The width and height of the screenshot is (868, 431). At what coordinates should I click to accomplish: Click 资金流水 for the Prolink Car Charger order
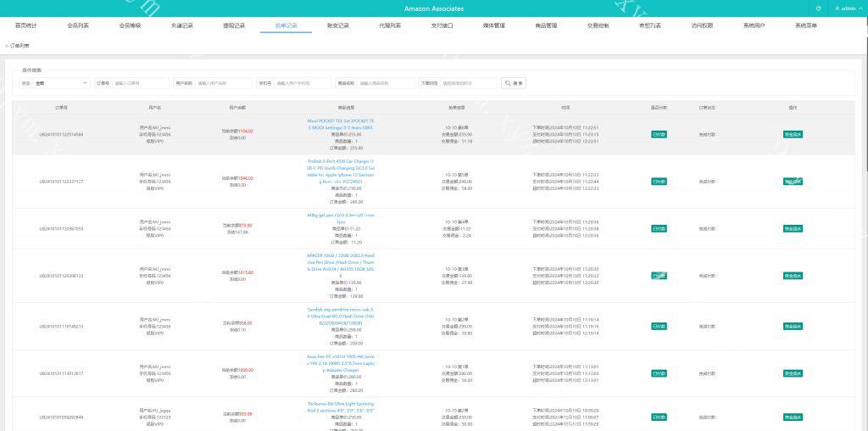(x=793, y=182)
